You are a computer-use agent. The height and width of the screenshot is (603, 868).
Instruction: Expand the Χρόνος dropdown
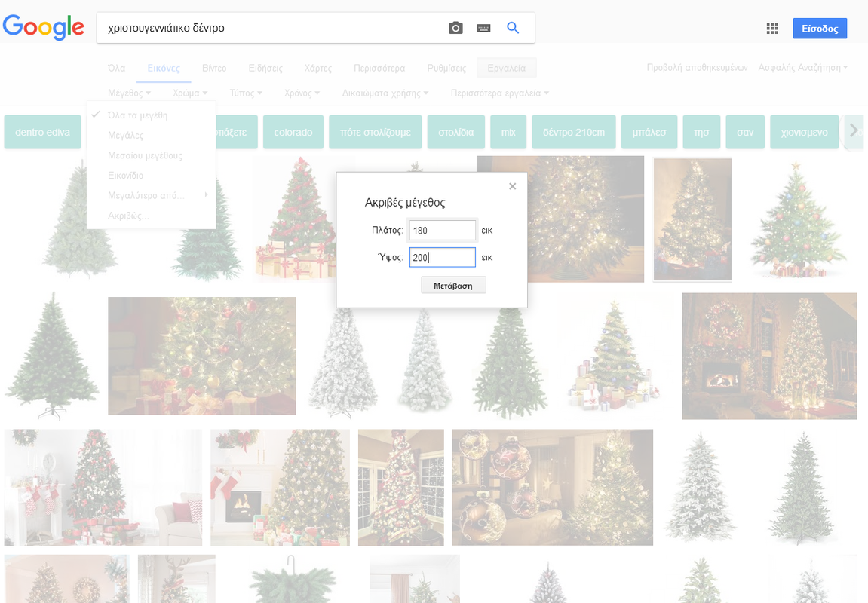[x=302, y=93]
